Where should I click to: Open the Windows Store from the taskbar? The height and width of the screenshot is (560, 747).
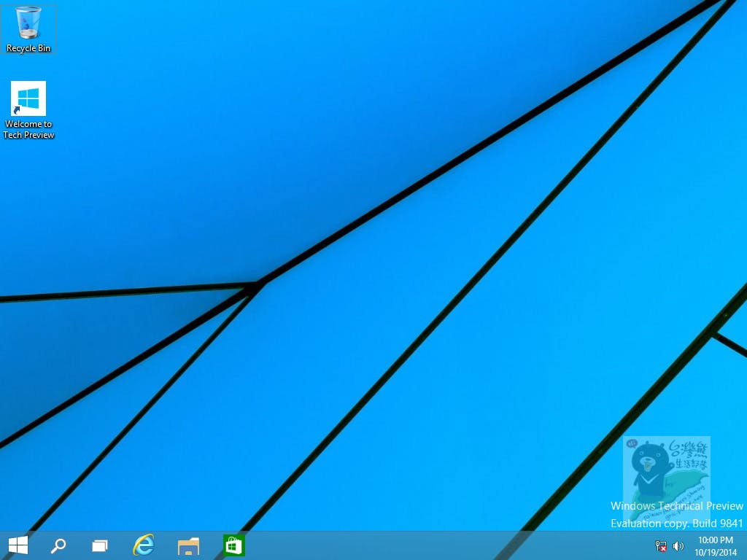pos(233,545)
